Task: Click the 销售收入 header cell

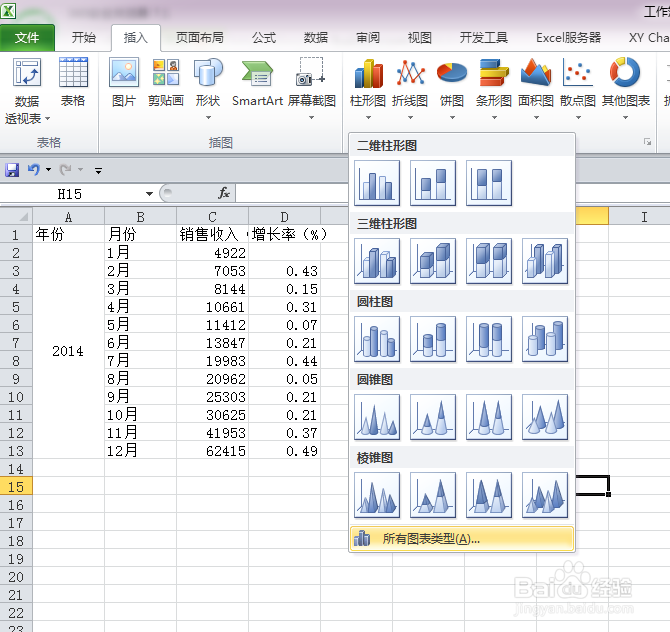Action: click(212, 234)
